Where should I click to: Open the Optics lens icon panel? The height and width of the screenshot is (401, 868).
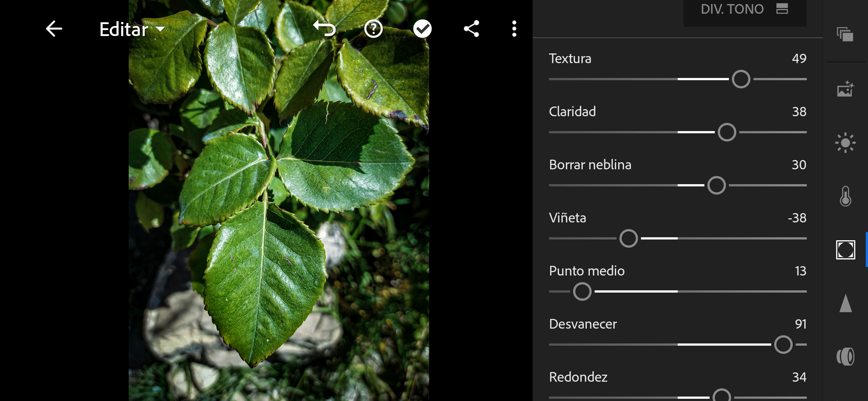coord(845,356)
